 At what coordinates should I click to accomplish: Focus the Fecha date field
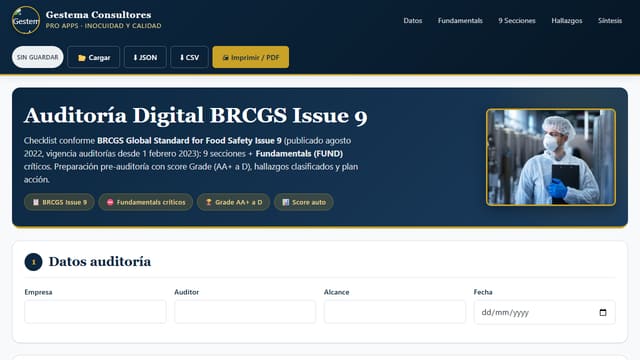544,312
